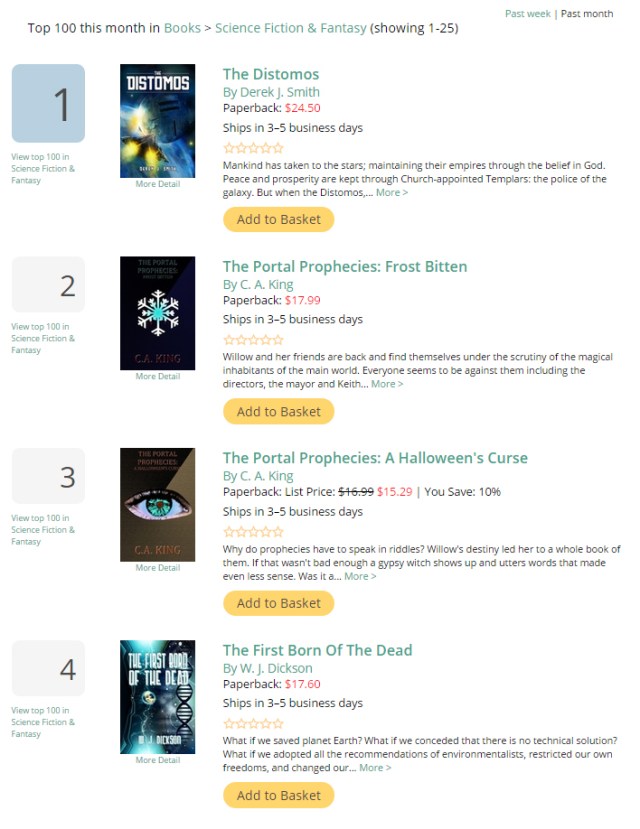Add The First Born Of The Dead to basket

click(x=278, y=796)
